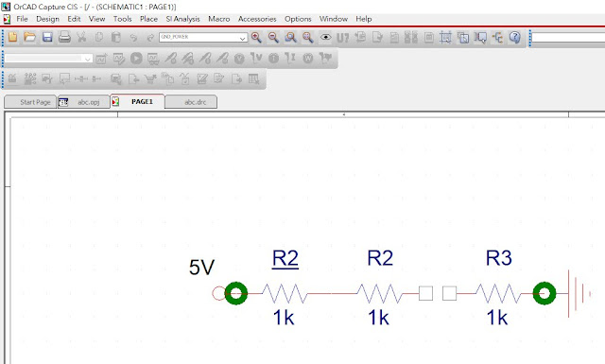Open the Options menu
This screenshot has width=605, height=364.
pos(298,19)
